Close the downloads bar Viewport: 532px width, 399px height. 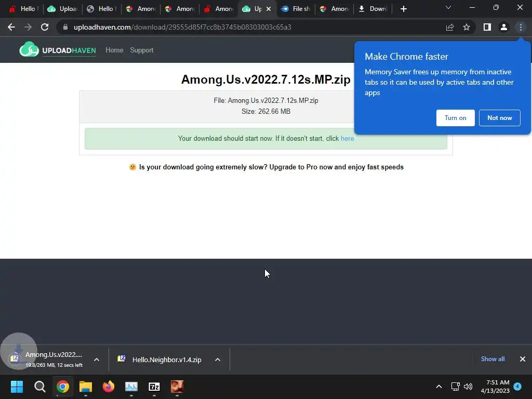tap(523, 359)
